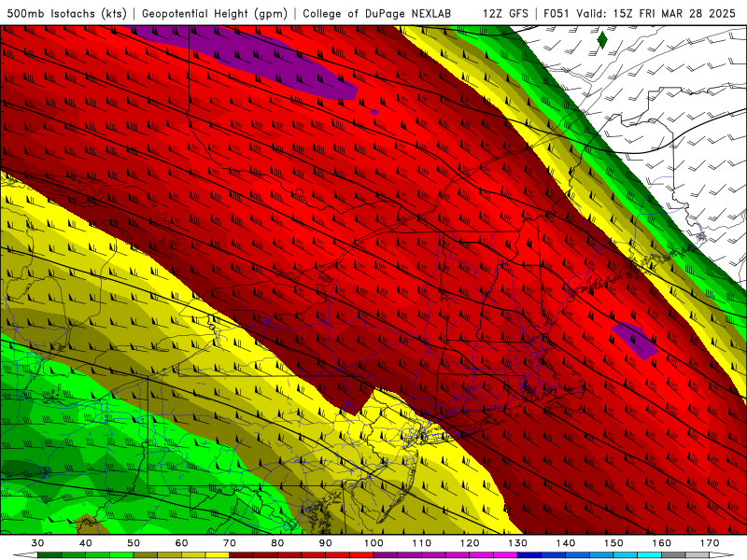Click the dark green diamond near the top right
This screenshot has height=560, width=747.
click(602, 39)
